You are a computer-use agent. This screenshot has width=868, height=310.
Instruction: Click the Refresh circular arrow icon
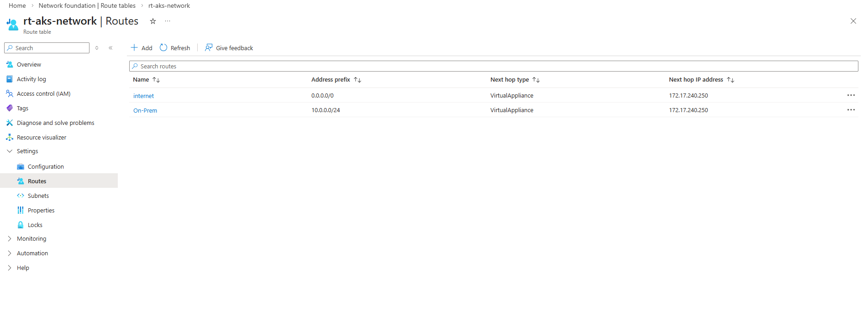tap(163, 47)
